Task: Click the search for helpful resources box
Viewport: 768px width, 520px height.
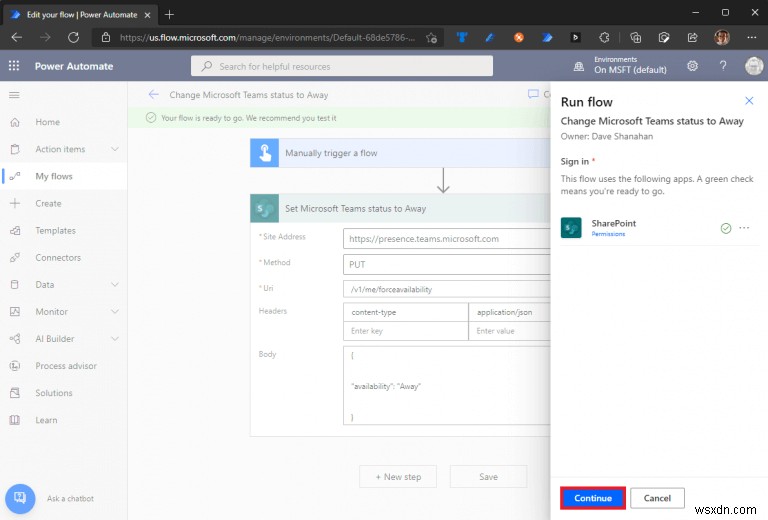Action: 342,66
